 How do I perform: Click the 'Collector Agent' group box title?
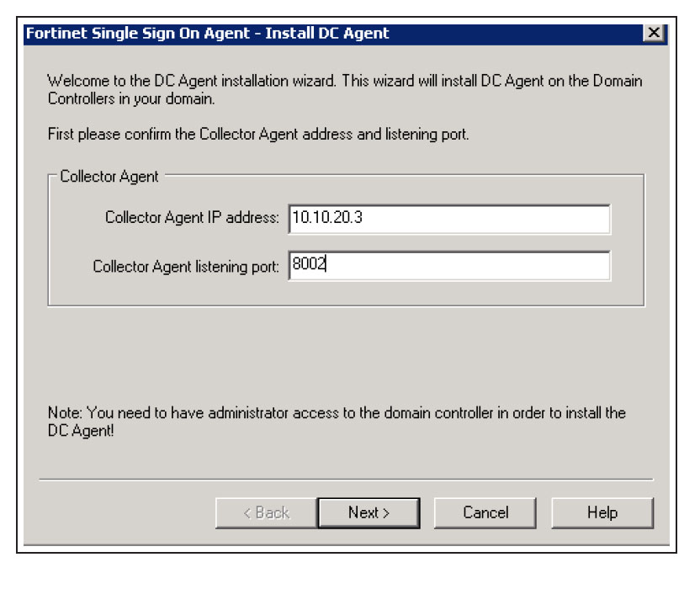[x=109, y=177]
